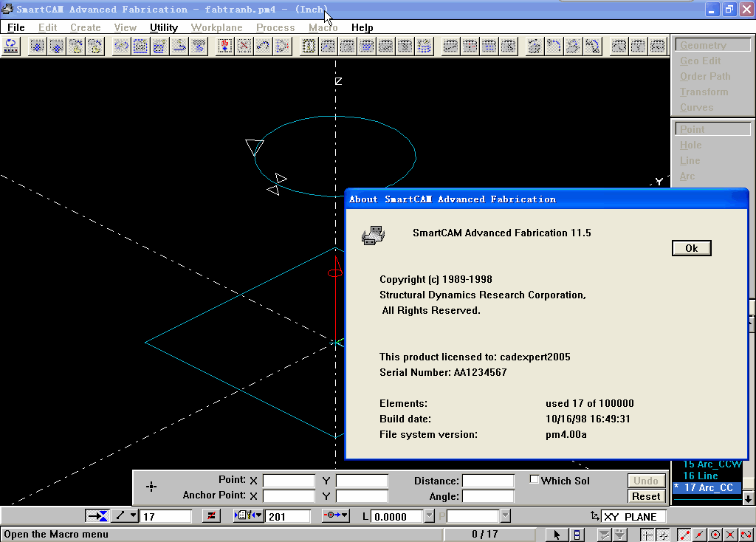The image size is (756, 542).
Task: Click the red crossed-out X toolbar icon
Action: click(244, 47)
